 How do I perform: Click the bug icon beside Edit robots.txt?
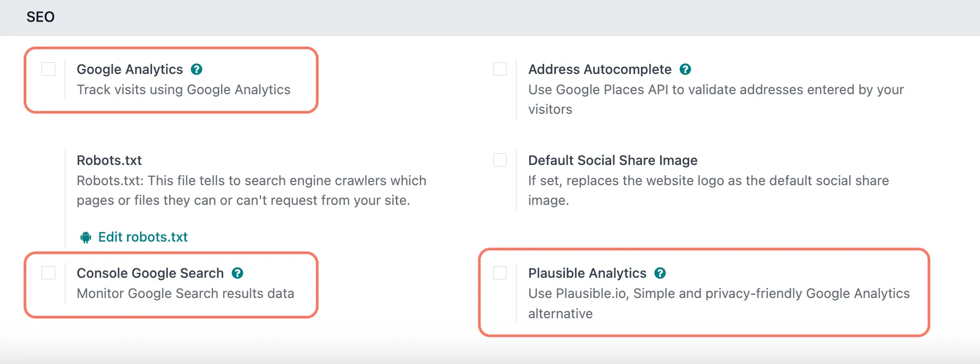click(x=86, y=237)
